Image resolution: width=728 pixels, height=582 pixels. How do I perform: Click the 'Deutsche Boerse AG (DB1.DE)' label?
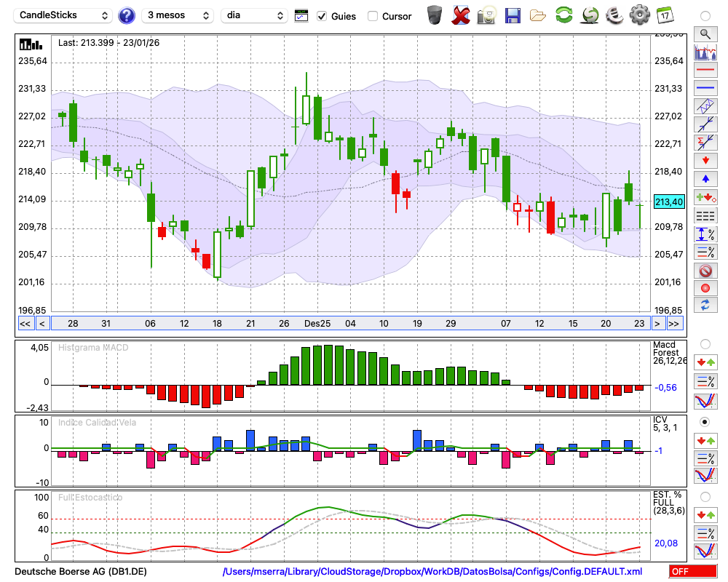(x=81, y=571)
